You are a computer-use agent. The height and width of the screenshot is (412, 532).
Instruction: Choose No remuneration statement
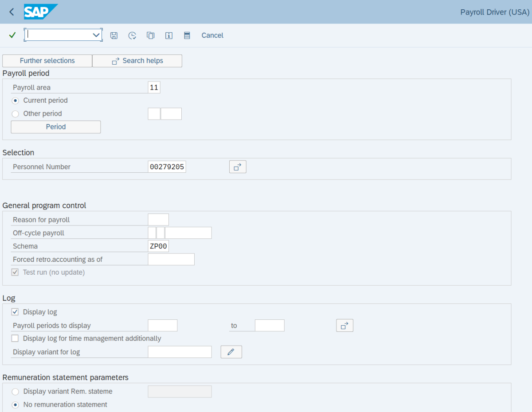click(x=15, y=404)
